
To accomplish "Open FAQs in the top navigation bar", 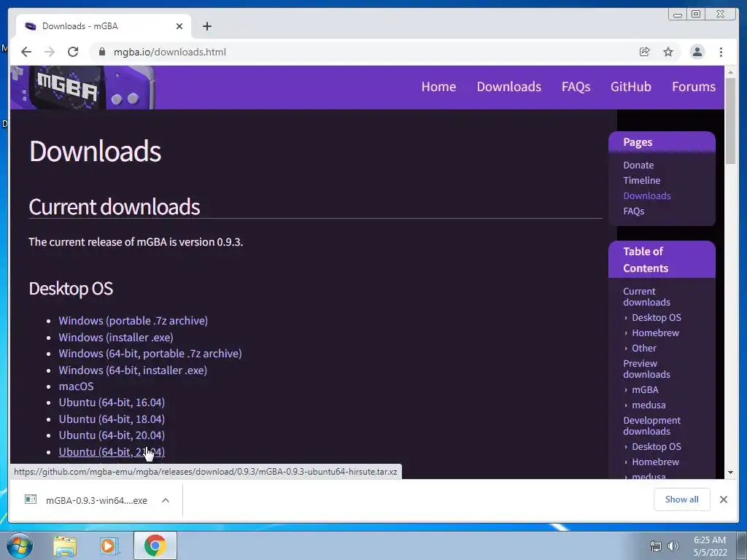I will click(576, 87).
